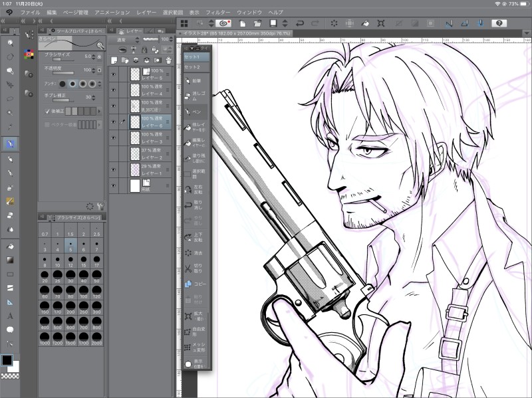
Task: Open the 編集 menu
Action: 52,13
